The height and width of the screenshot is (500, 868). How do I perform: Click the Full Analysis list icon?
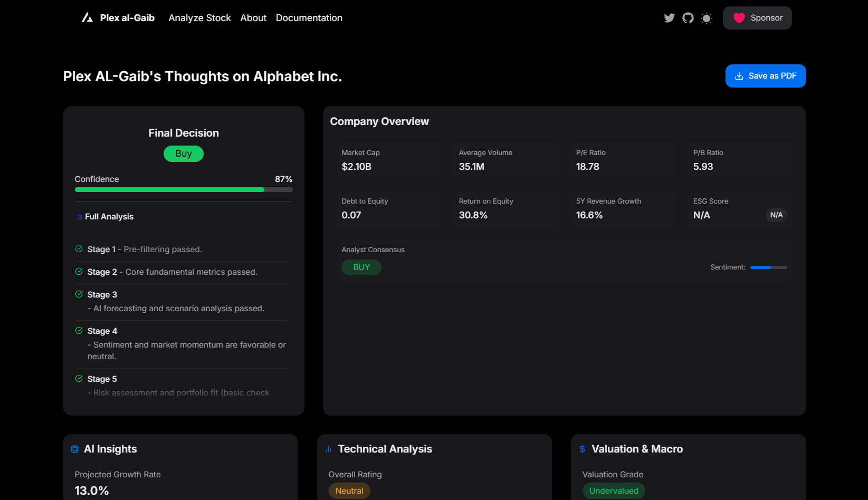[79, 217]
